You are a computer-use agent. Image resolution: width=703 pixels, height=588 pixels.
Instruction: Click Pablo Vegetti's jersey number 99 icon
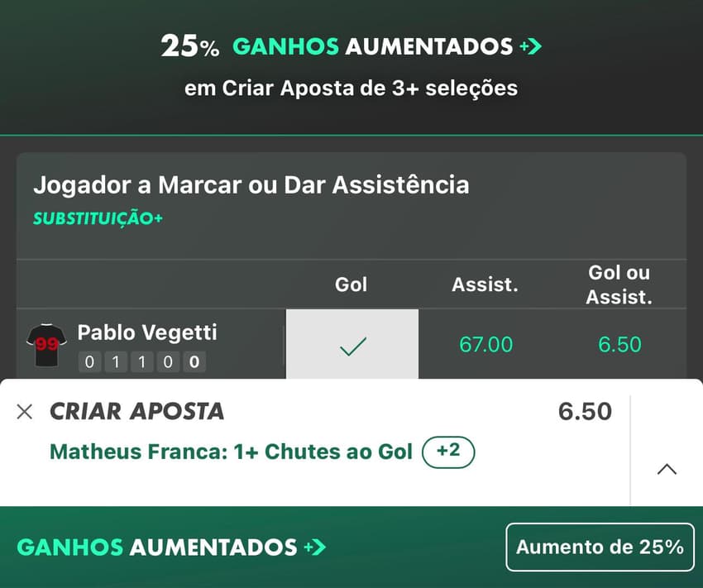pos(47,344)
